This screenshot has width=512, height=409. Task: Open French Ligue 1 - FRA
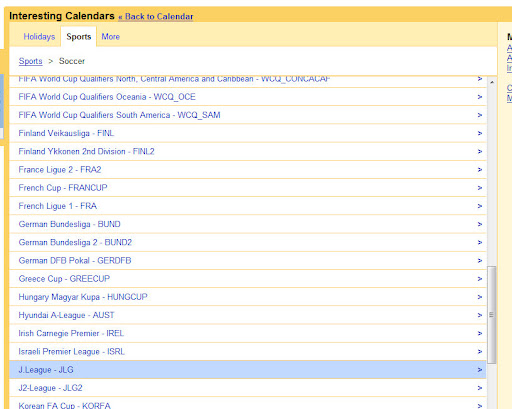248,206
